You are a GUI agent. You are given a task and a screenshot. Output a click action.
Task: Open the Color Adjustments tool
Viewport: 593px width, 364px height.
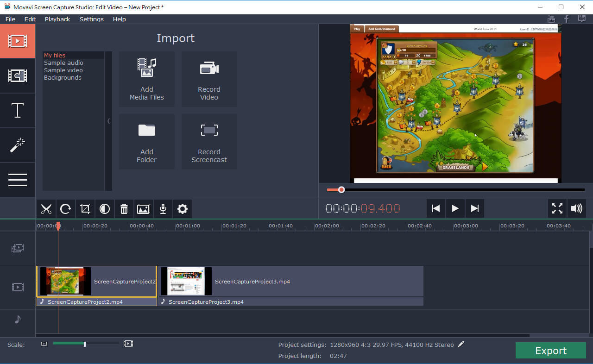click(x=105, y=209)
